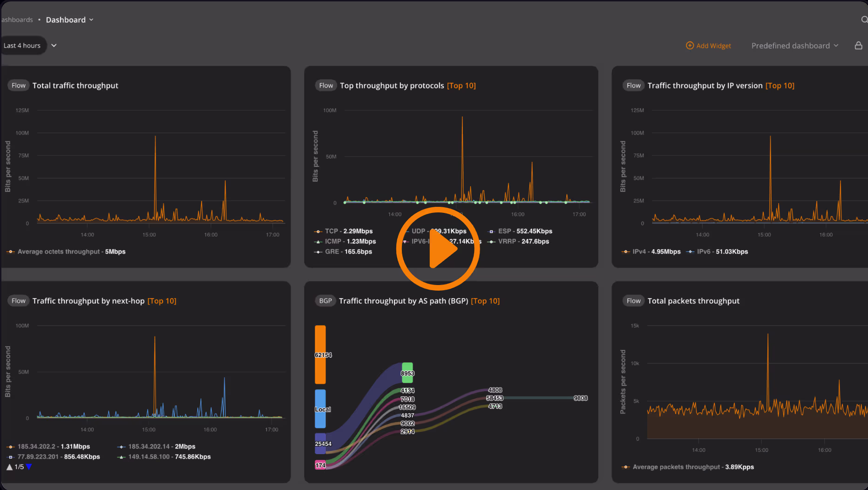This screenshot has width=868, height=490.
Task: Click the Flow tag on Total traffic throughput
Action: [x=19, y=85]
